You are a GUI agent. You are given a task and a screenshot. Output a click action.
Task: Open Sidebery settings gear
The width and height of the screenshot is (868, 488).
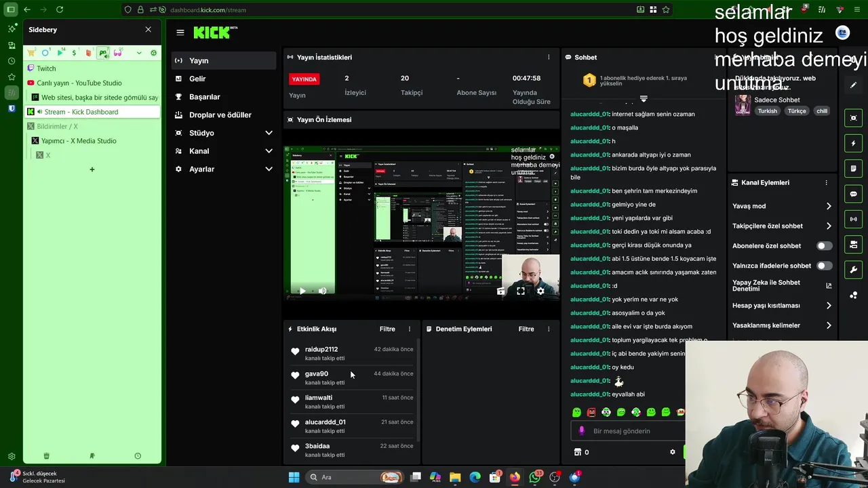(x=153, y=53)
